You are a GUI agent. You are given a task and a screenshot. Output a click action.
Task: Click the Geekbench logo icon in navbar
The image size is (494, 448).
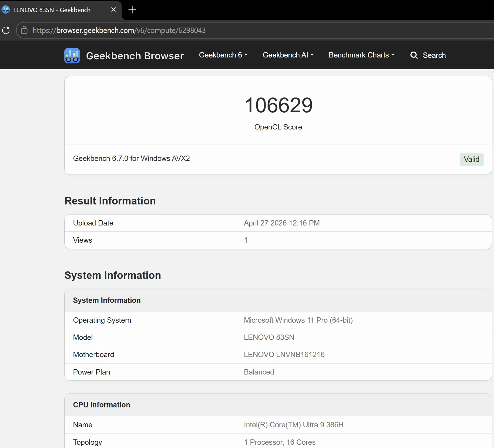click(72, 55)
